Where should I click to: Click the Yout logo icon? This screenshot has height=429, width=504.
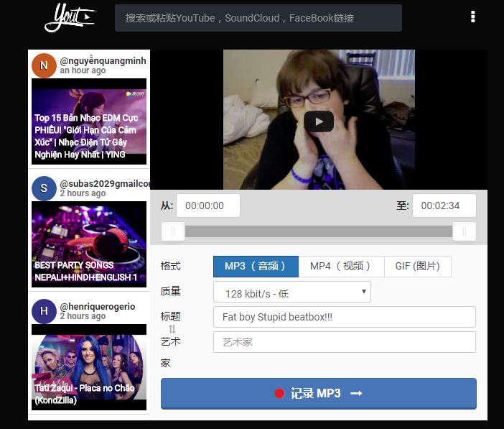click(x=70, y=17)
